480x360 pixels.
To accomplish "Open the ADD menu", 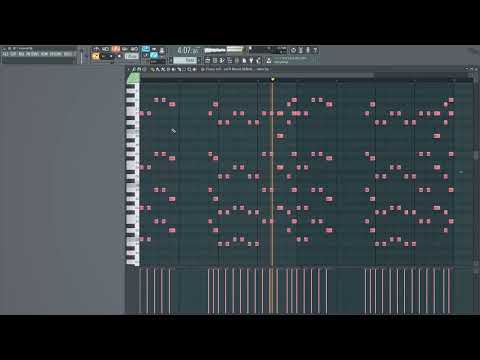I will [21, 54].
